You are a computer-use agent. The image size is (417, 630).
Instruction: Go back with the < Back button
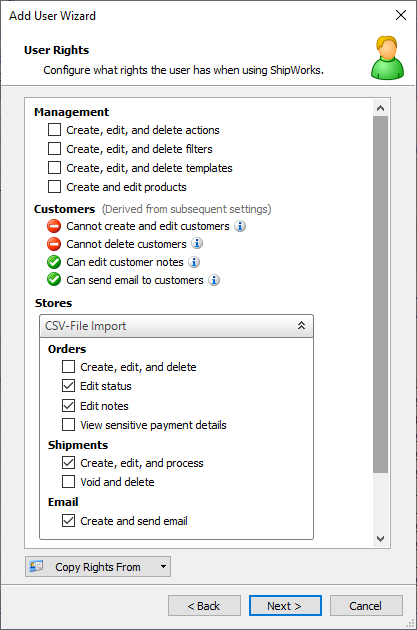(204, 605)
